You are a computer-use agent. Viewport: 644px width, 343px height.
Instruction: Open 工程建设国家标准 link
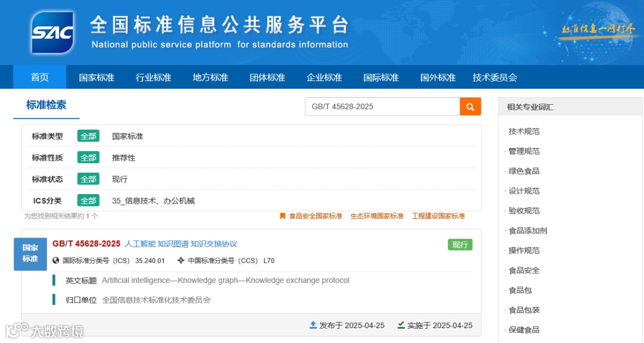tap(438, 216)
